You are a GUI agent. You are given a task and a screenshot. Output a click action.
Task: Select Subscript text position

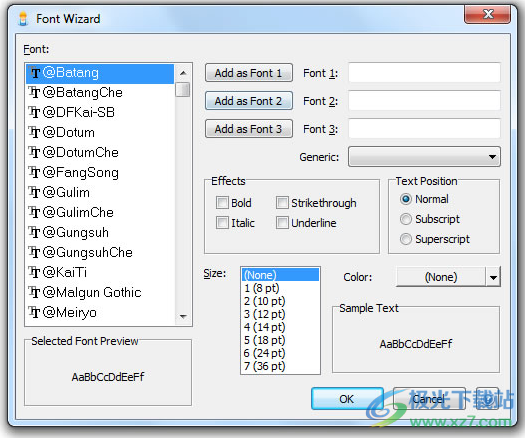point(405,219)
